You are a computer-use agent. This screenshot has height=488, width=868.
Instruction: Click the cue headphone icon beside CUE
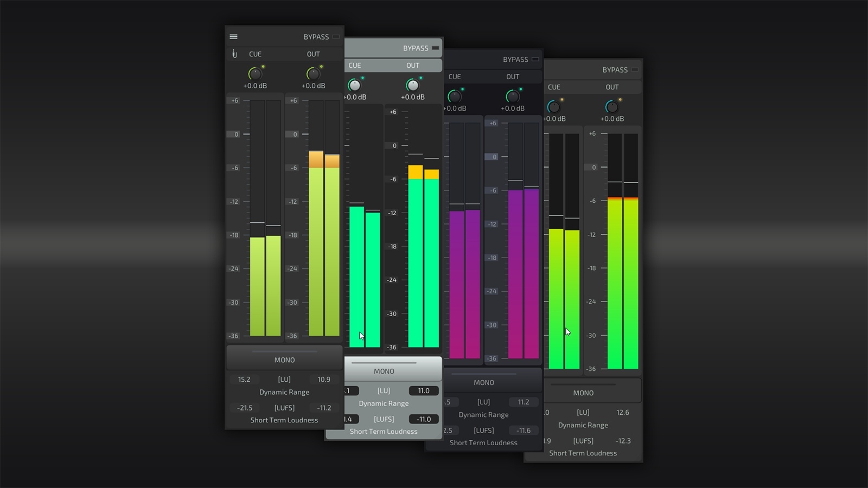[234, 54]
